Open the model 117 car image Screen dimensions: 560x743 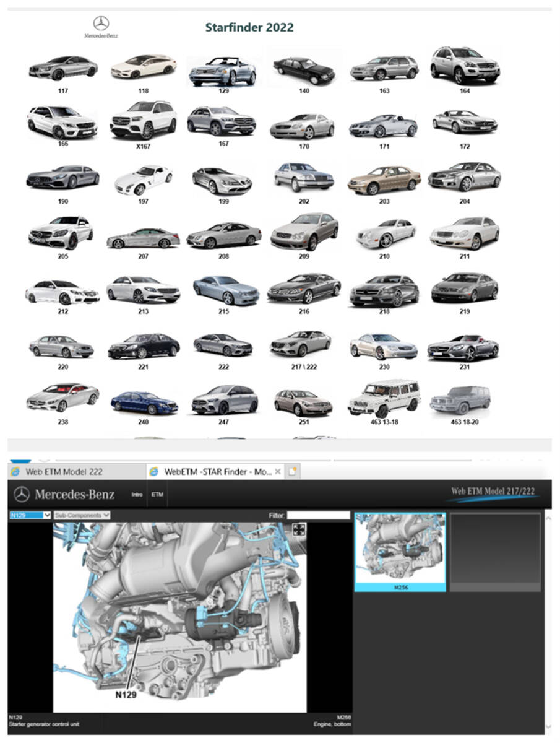(63, 67)
